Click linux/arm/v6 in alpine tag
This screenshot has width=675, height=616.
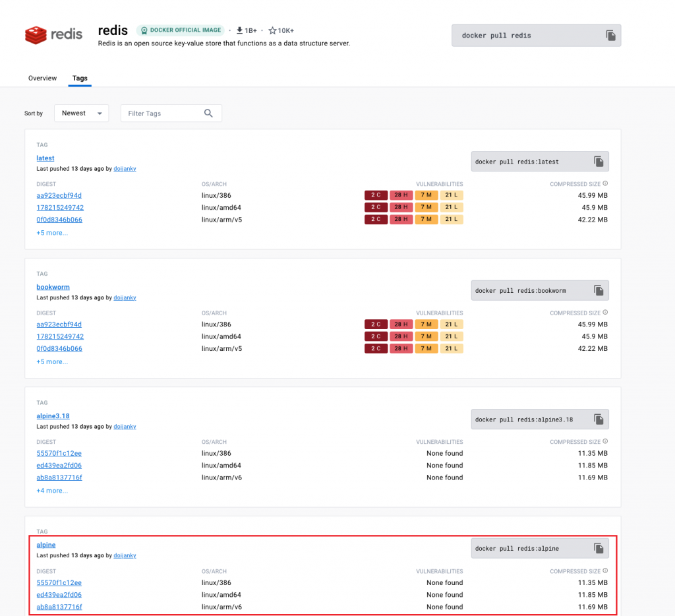[221, 606]
